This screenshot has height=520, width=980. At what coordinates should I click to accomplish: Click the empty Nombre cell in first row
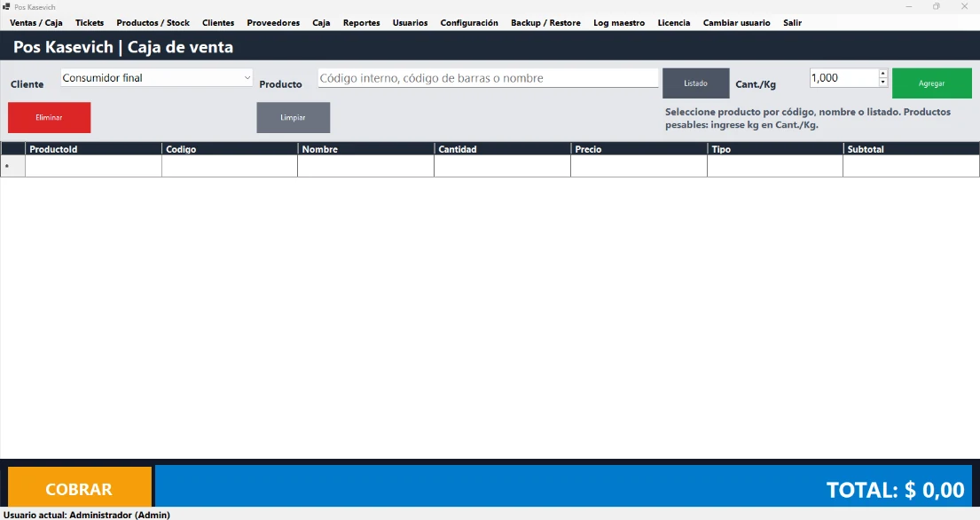365,166
